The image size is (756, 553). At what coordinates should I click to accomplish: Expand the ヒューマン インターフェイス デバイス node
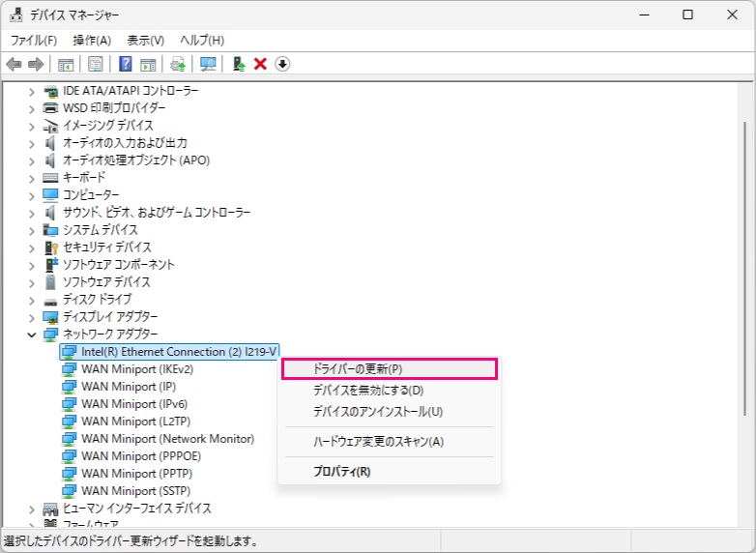pyautogui.click(x=32, y=509)
